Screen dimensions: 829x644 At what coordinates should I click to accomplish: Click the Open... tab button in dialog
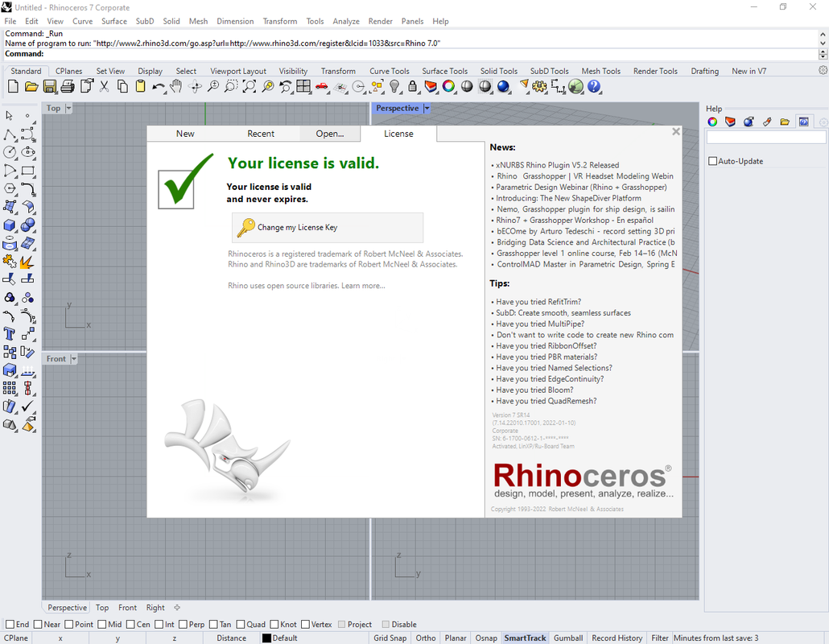point(330,134)
